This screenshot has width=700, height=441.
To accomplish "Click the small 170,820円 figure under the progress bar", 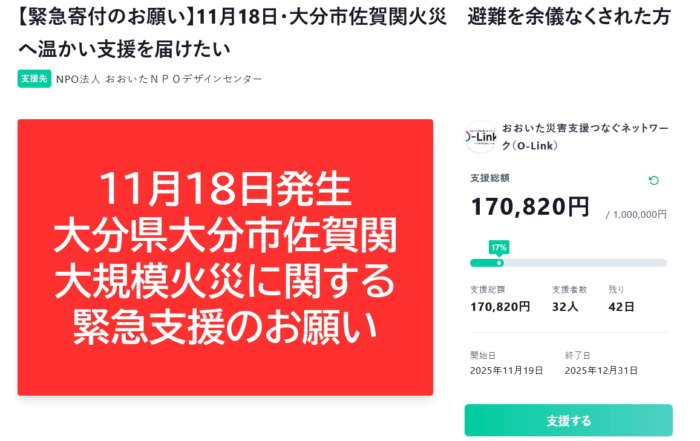I will pos(500,307).
